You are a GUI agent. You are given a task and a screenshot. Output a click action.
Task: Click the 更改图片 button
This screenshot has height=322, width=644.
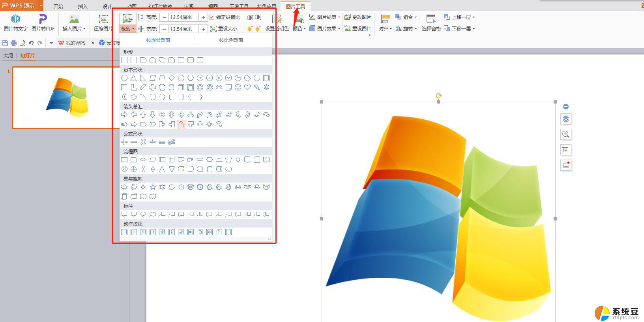pos(358,17)
